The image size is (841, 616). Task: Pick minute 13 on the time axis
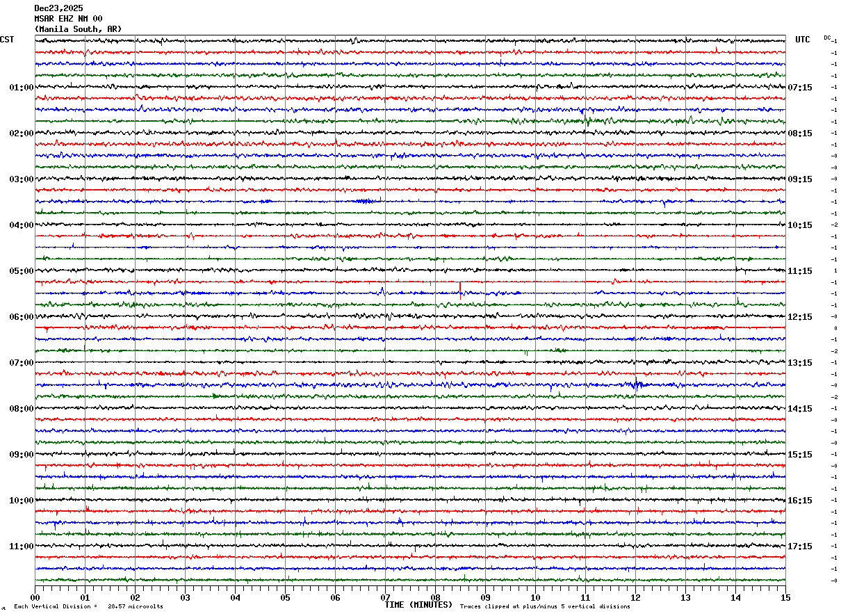tap(685, 597)
